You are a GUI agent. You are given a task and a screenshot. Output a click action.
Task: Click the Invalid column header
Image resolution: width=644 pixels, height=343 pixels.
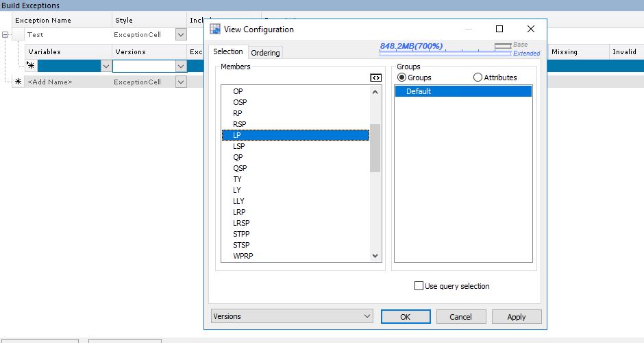[x=626, y=52]
